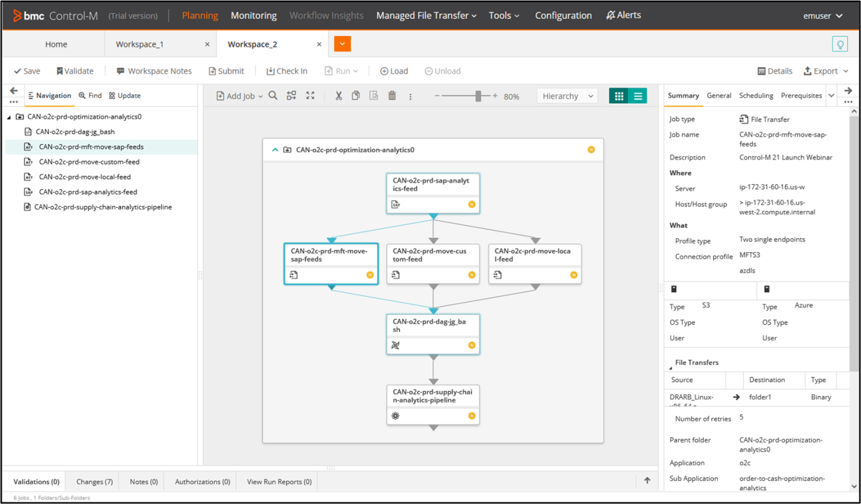Auto-arrange the workflow layout icon
This screenshot has height=504, width=861.
(x=291, y=95)
